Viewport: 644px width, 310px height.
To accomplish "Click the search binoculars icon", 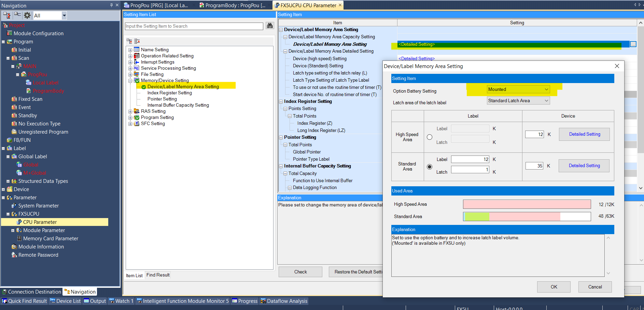I will (x=270, y=26).
